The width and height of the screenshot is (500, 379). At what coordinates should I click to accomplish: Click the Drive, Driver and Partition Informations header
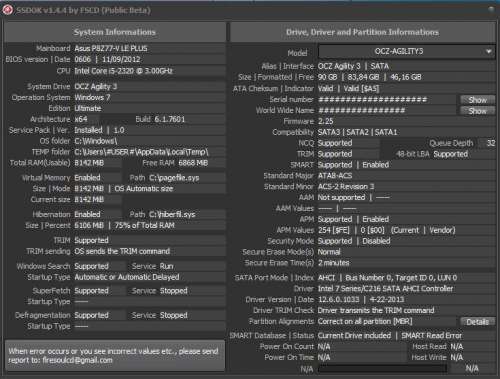[x=362, y=32]
